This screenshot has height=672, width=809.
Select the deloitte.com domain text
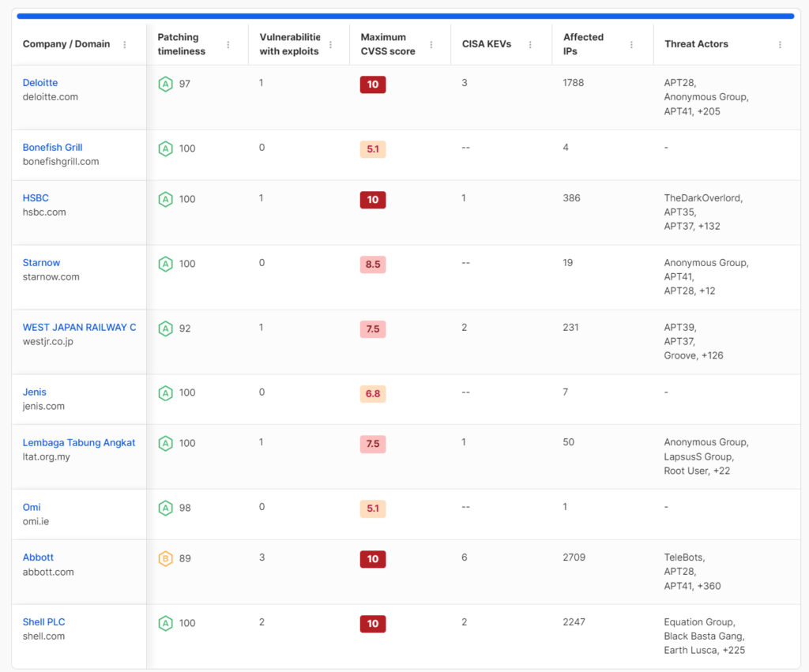point(51,97)
